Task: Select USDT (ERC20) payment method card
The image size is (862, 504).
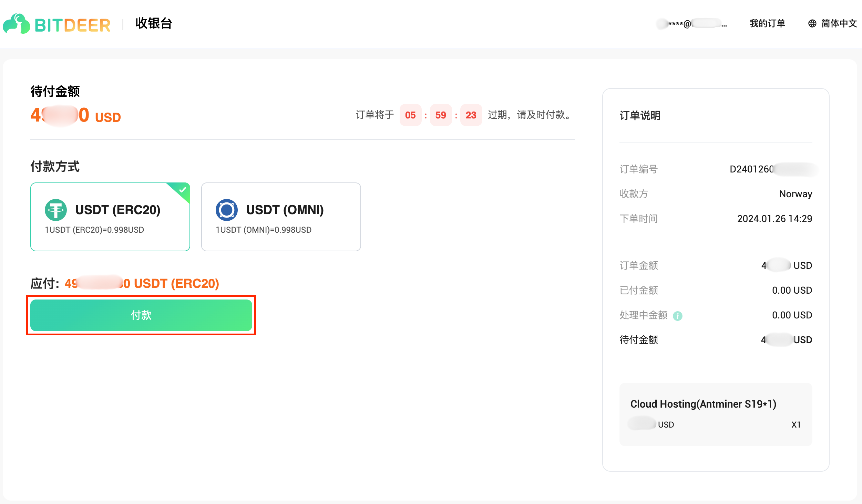Action: 110,217
